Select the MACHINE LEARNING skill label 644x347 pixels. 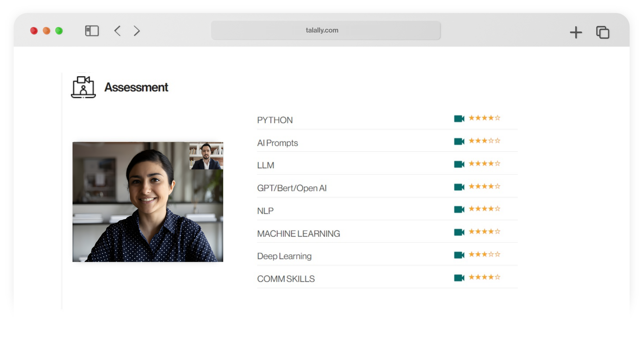click(x=298, y=234)
